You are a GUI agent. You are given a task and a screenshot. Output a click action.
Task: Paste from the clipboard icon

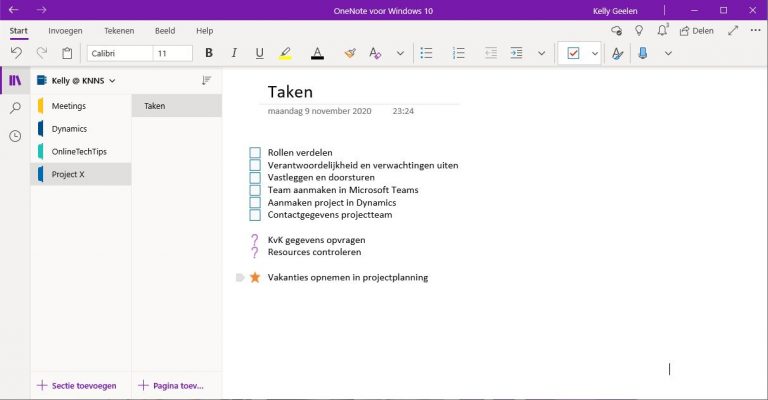coord(67,53)
